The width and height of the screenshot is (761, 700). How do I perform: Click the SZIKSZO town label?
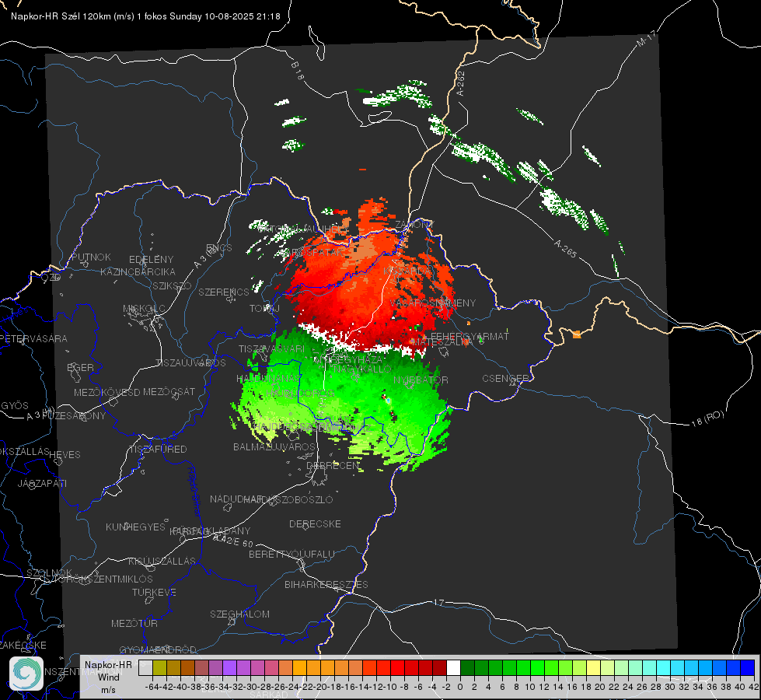click(x=172, y=285)
